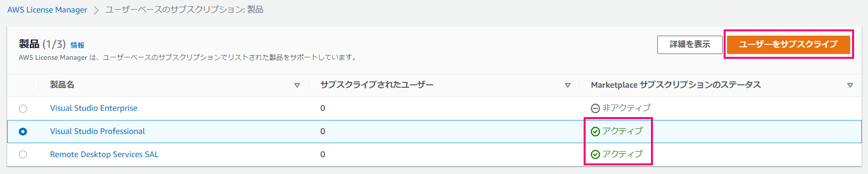Click the サブスクライブされたユーザー column header text

click(x=377, y=85)
